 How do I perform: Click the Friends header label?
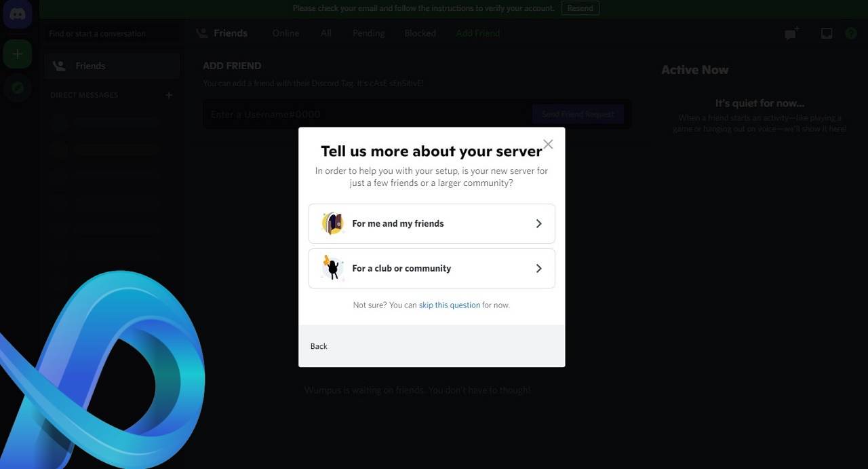click(x=231, y=33)
